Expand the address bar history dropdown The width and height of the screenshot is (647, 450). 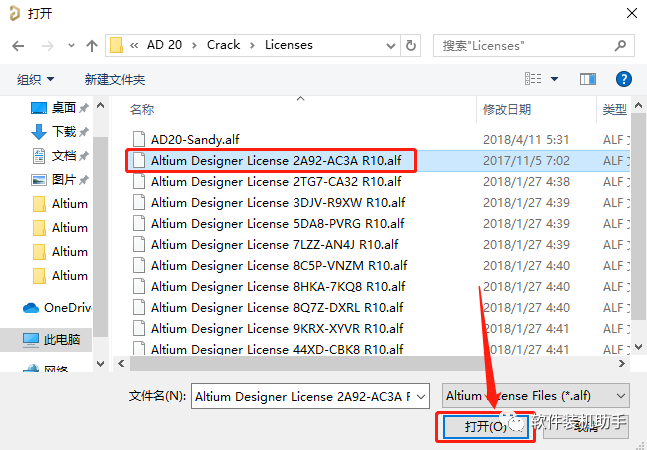coord(390,46)
